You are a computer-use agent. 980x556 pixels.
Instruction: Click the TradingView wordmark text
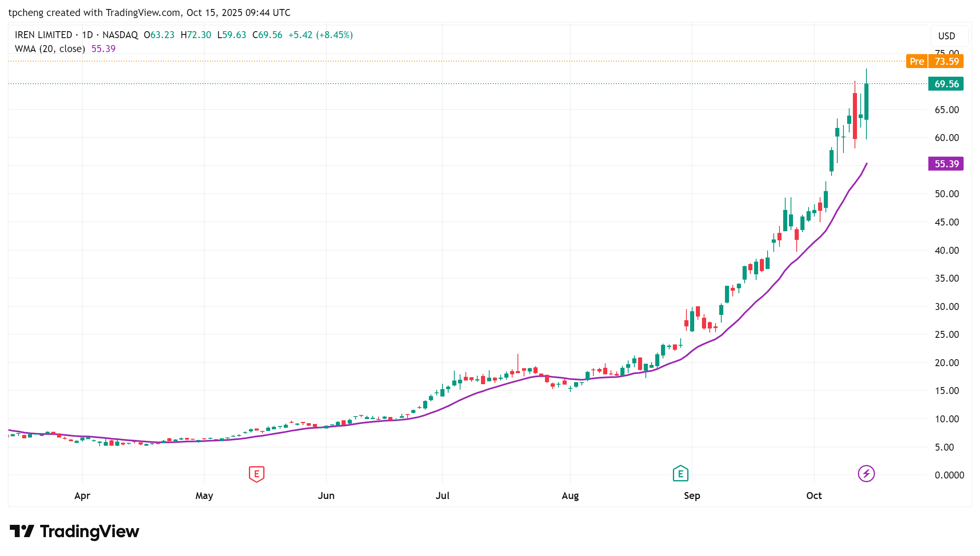(89, 531)
